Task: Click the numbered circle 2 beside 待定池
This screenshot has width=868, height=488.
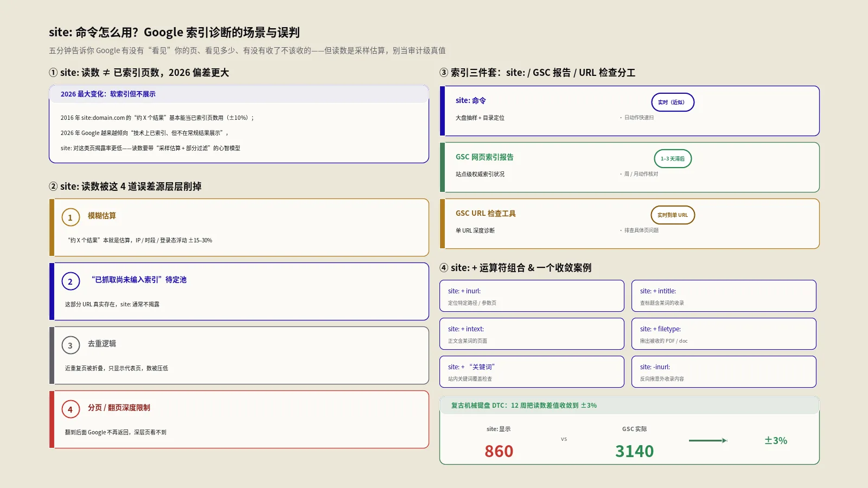Action: coord(71,281)
